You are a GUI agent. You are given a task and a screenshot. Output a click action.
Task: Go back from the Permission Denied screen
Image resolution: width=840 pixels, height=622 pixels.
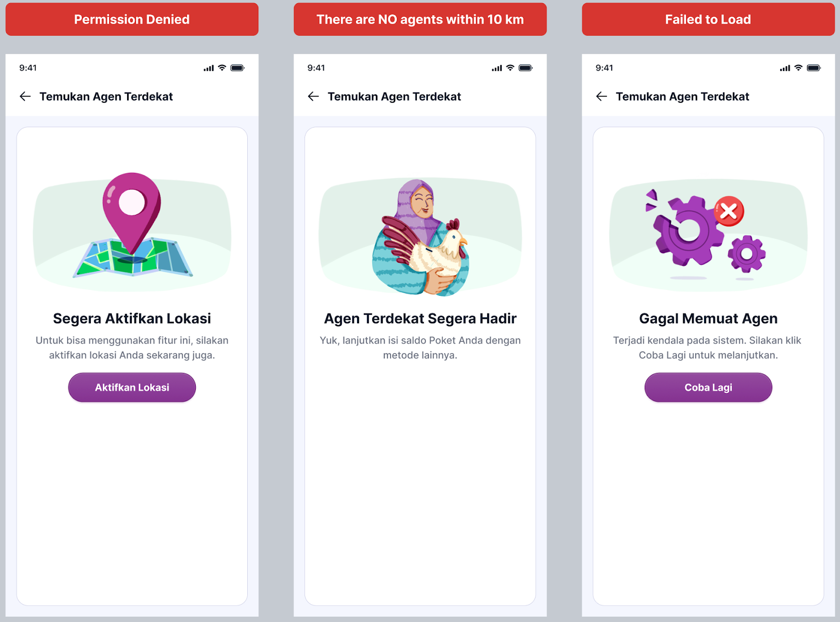point(25,96)
